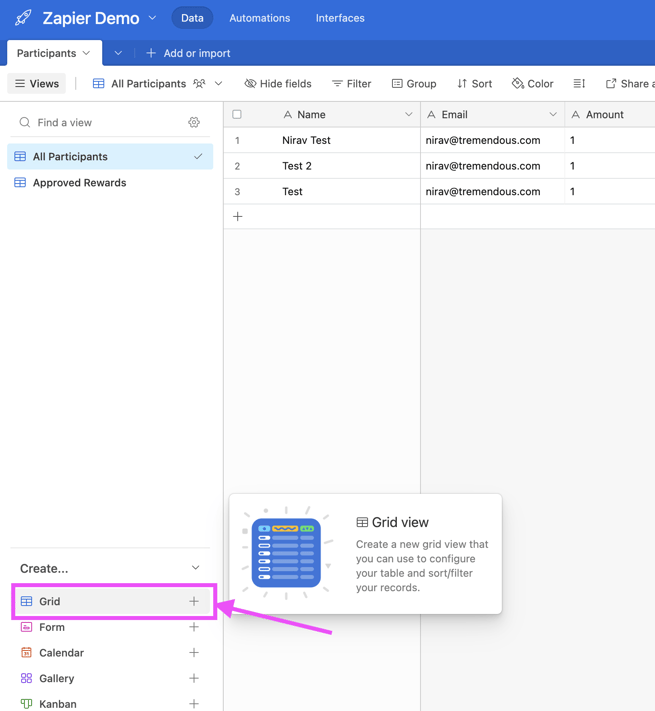
Task: Click plus icon next to Form view
Action: coord(194,627)
